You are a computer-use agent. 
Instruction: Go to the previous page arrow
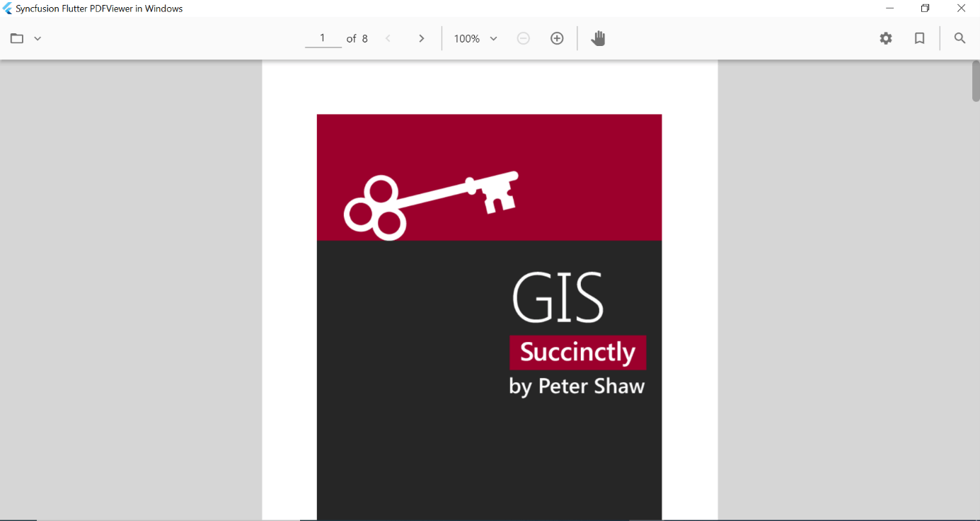388,38
